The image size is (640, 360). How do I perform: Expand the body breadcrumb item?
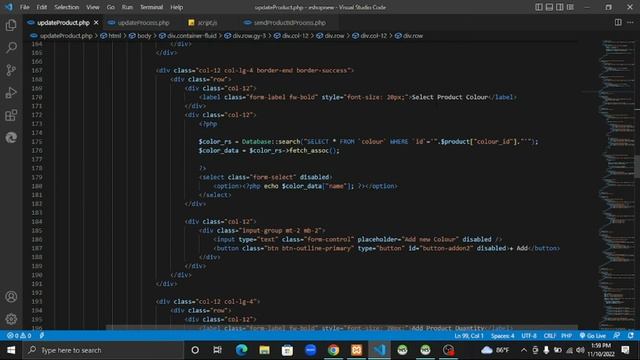pos(140,36)
